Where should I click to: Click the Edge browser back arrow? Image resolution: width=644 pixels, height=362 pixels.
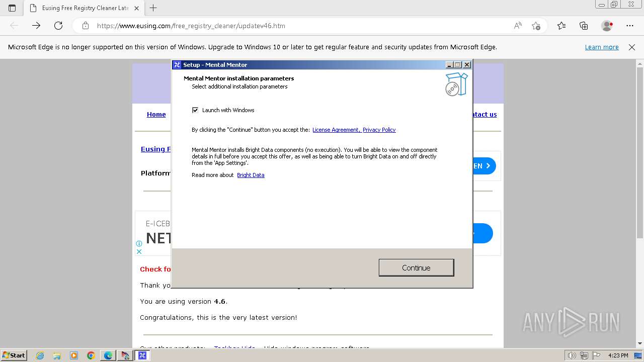(14, 26)
